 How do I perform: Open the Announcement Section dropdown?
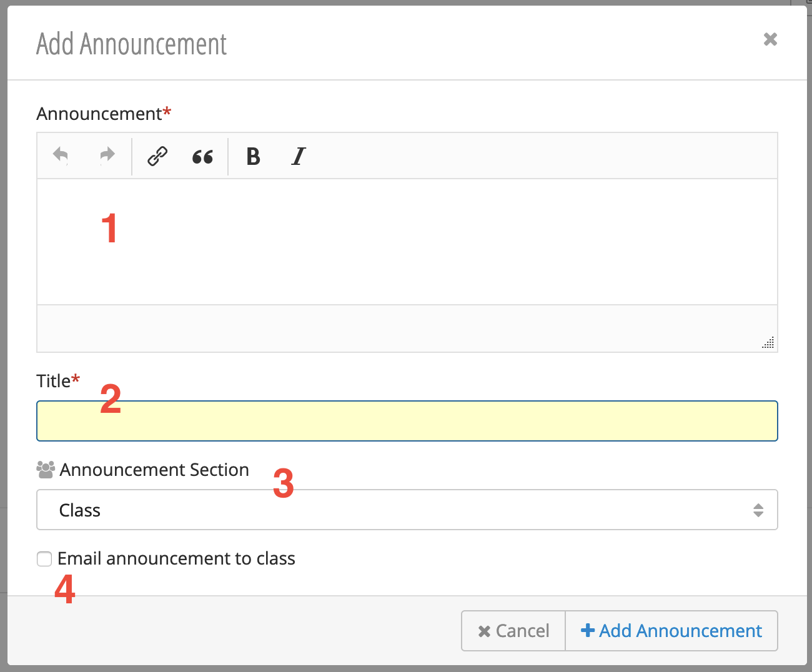coord(407,510)
